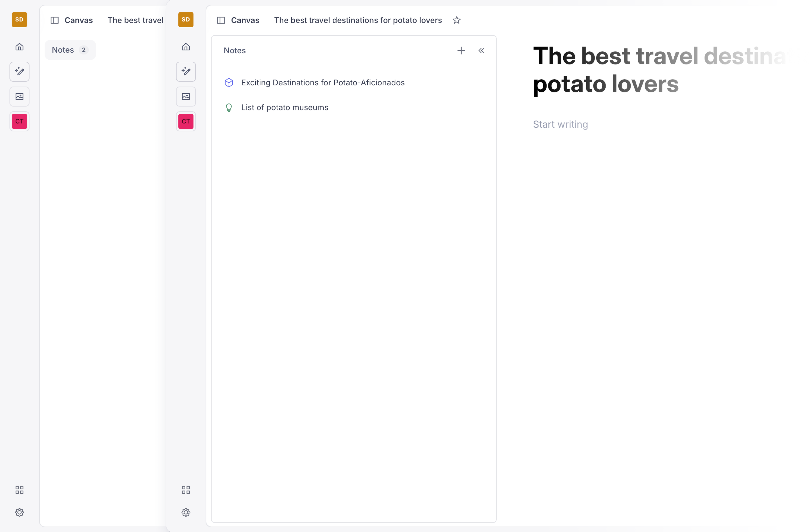This screenshot has width=809, height=532.
Task: Open settings gear in right sidebar
Action: (x=186, y=512)
